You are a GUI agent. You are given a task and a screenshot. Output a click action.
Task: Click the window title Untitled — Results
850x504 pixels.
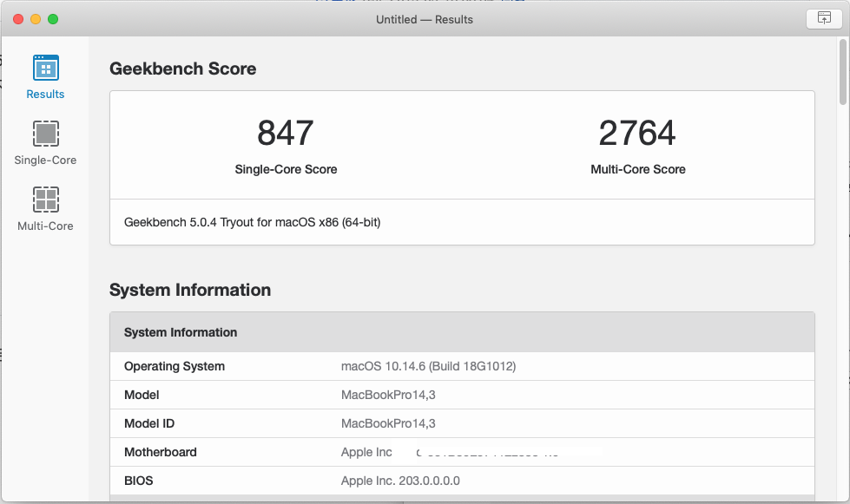425,19
